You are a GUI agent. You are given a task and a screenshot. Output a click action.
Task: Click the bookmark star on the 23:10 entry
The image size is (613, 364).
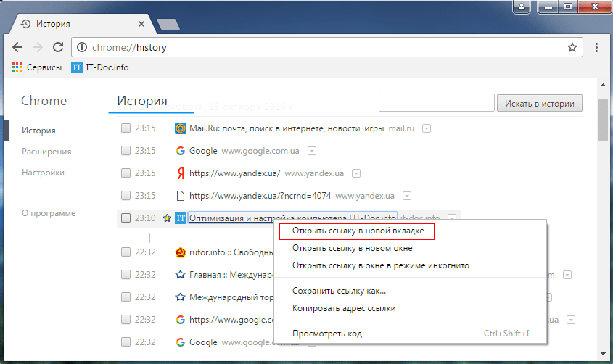point(167,218)
